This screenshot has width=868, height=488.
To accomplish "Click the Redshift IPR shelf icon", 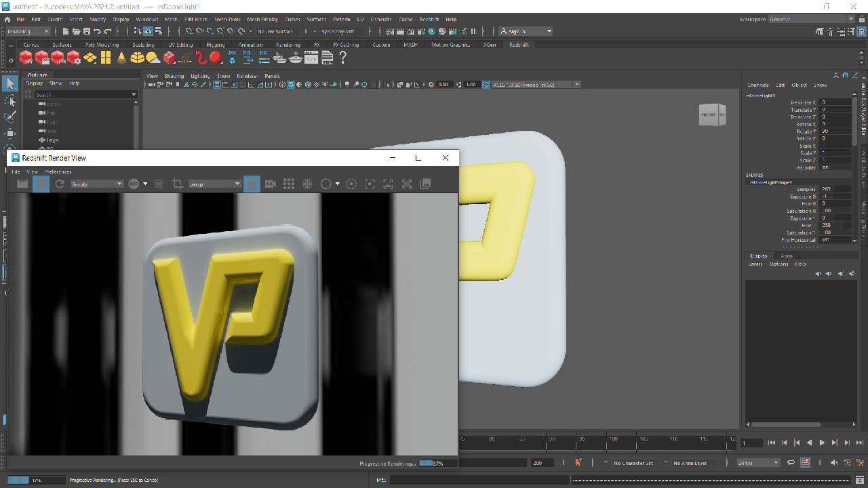I will pyautogui.click(x=58, y=58).
